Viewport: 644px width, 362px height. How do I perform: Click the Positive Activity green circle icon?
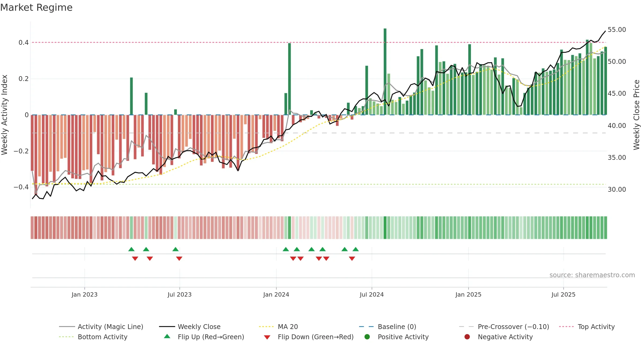(367, 337)
